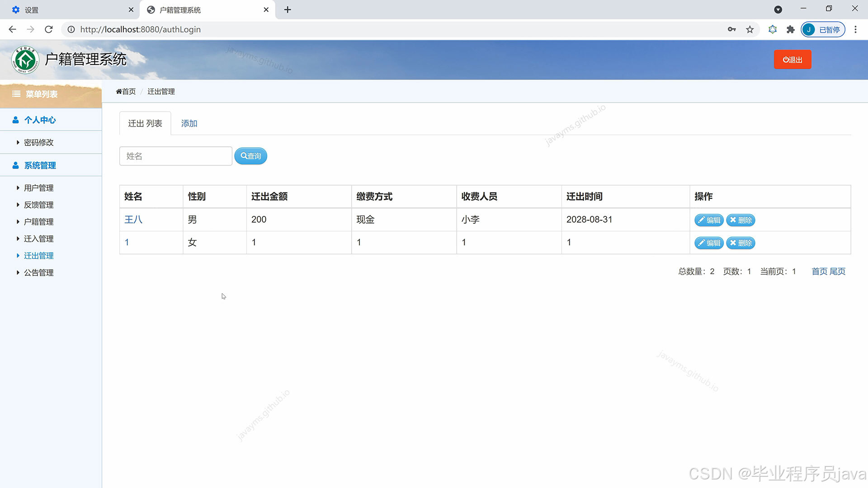Click the browser back arrow
This screenshot has height=488, width=868.
tap(12, 29)
